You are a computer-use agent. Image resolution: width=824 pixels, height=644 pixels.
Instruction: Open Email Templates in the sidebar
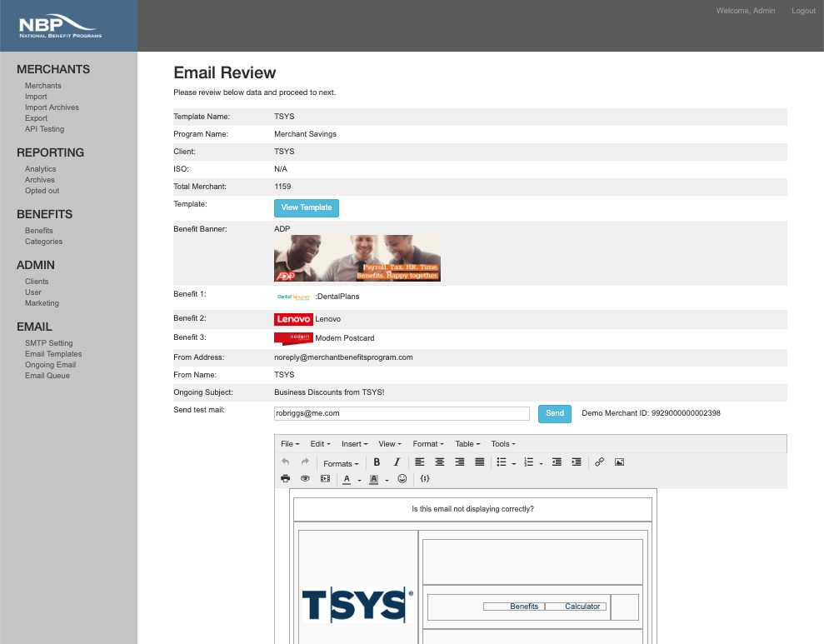click(53, 354)
